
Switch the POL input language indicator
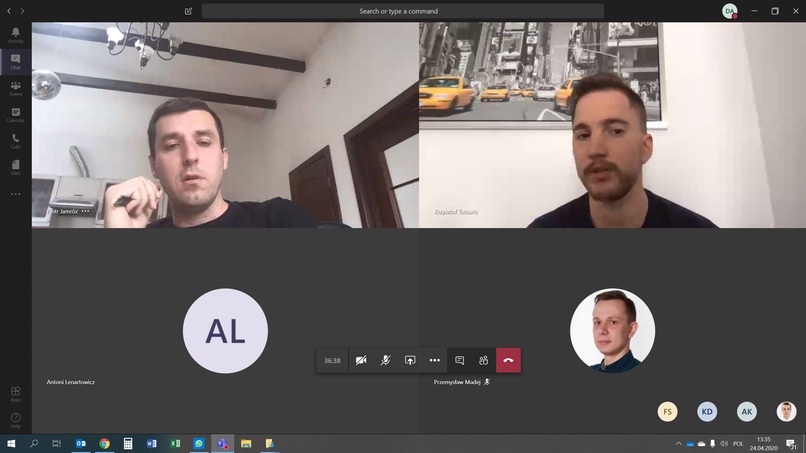[738, 444]
